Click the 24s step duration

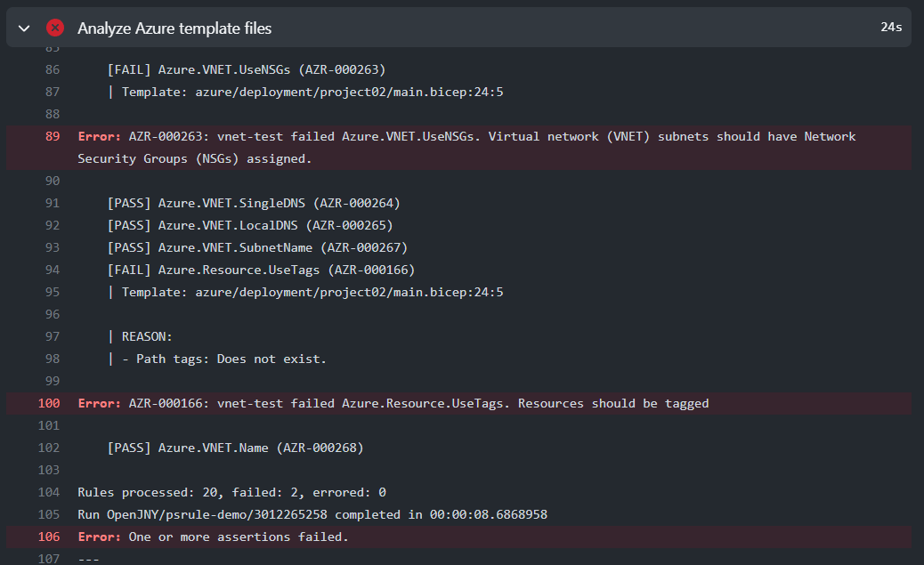click(891, 27)
